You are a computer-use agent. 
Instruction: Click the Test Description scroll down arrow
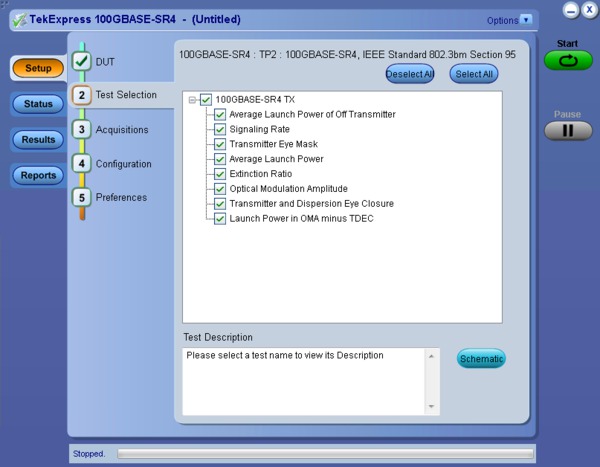(432, 407)
